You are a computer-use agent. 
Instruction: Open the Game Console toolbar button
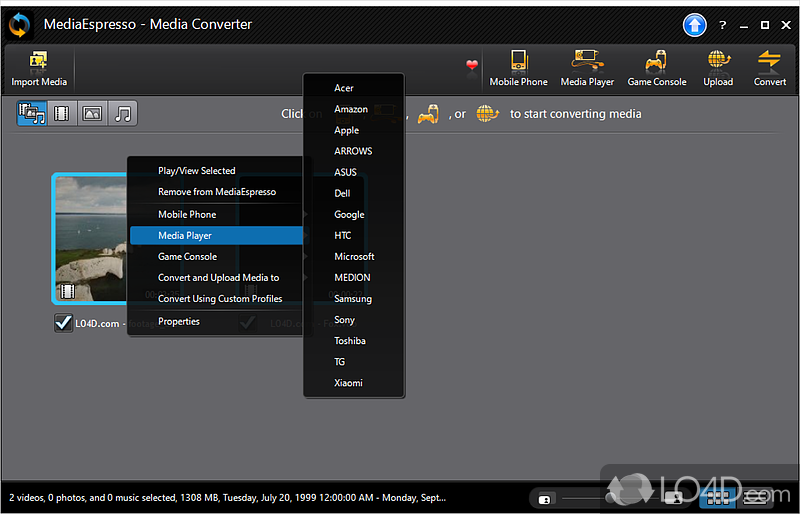[657, 68]
